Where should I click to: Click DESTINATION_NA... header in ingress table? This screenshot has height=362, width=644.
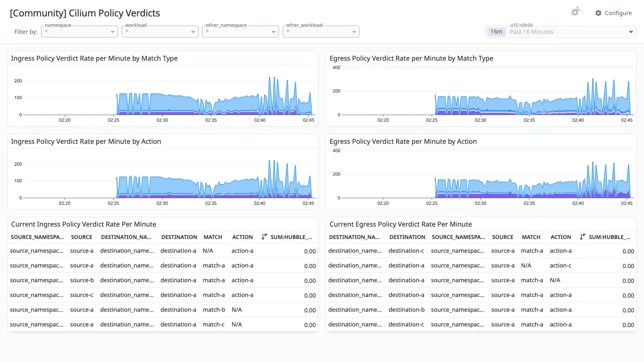126,237
